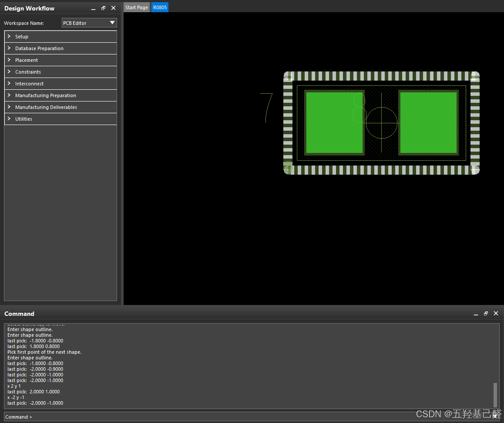Expand the Setup workflow section
This screenshot has width=504, height=423.
click(x=60, y=37)
